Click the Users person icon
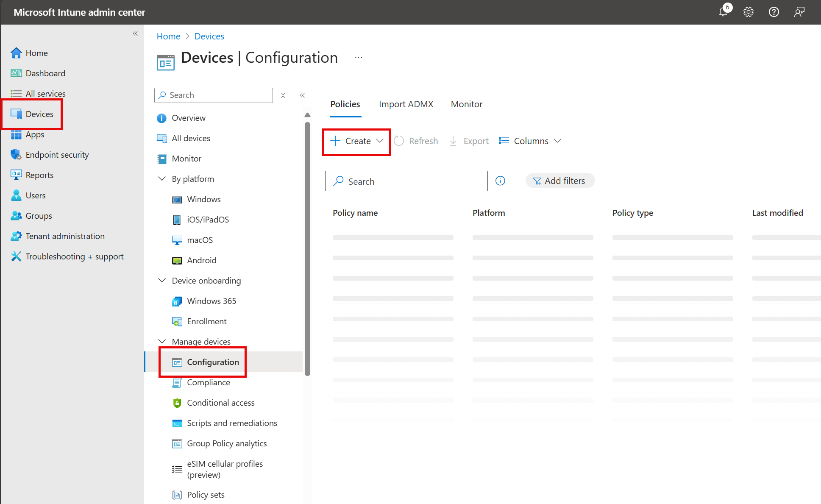 (16, 195)
